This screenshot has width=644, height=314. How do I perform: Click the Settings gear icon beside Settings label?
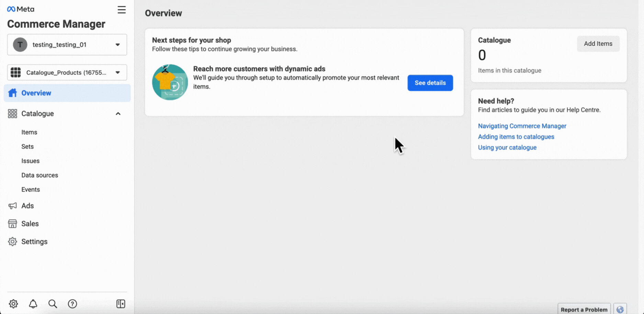(x=12, y=242)
